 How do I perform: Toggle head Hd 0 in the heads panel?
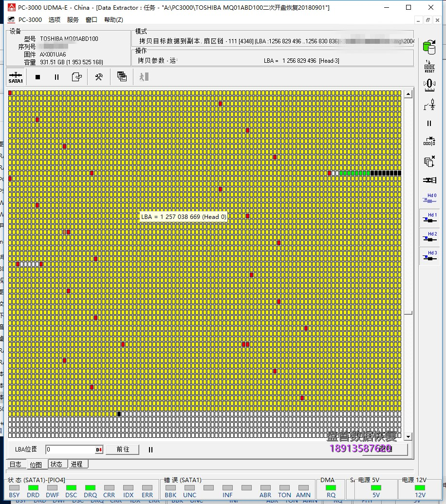(x=429, y=198)
